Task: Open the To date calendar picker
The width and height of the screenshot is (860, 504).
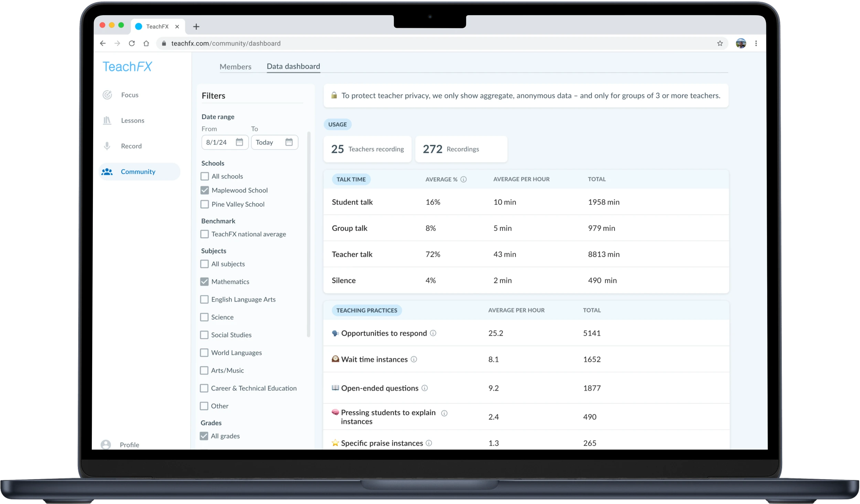Action: click(x=289, y=142)
